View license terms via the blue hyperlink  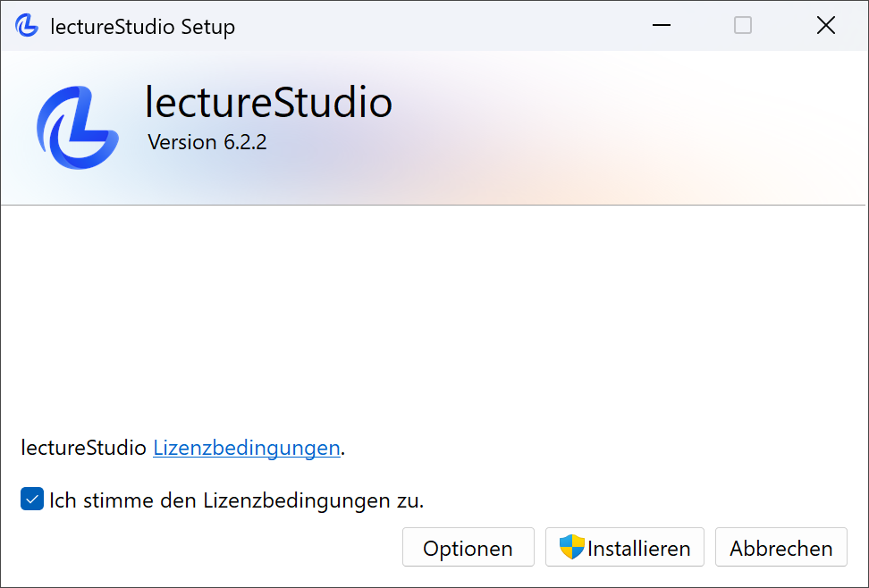246,448
